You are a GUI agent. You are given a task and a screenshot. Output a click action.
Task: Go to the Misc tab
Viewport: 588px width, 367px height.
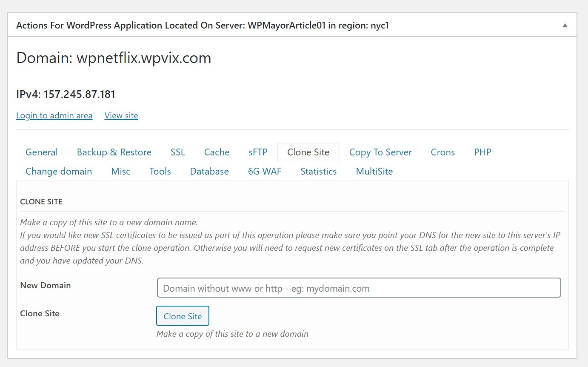point(121,172)
